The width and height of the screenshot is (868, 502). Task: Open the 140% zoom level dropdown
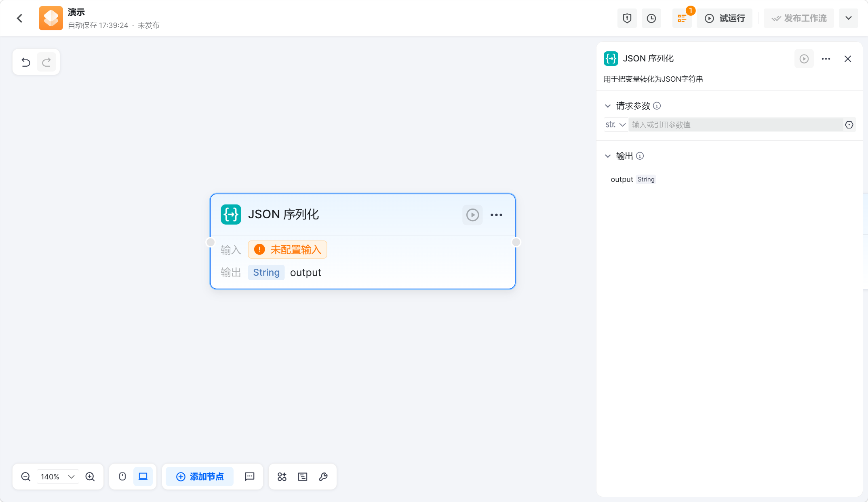coord(58,477)
